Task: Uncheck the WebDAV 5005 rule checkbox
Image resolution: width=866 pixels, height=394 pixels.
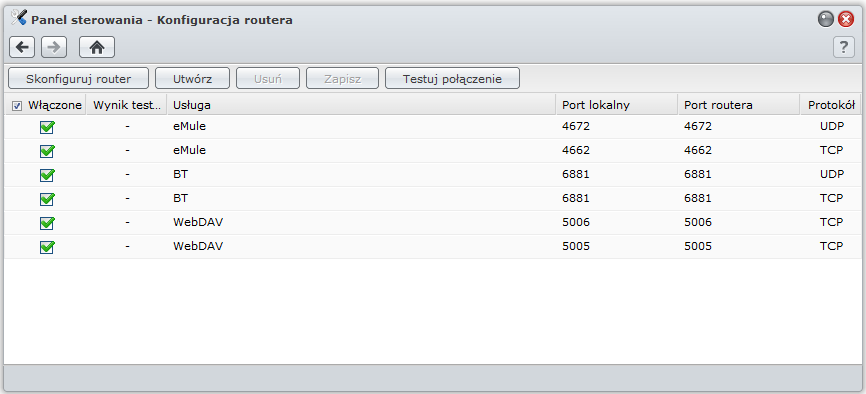Action: [47, 246]
